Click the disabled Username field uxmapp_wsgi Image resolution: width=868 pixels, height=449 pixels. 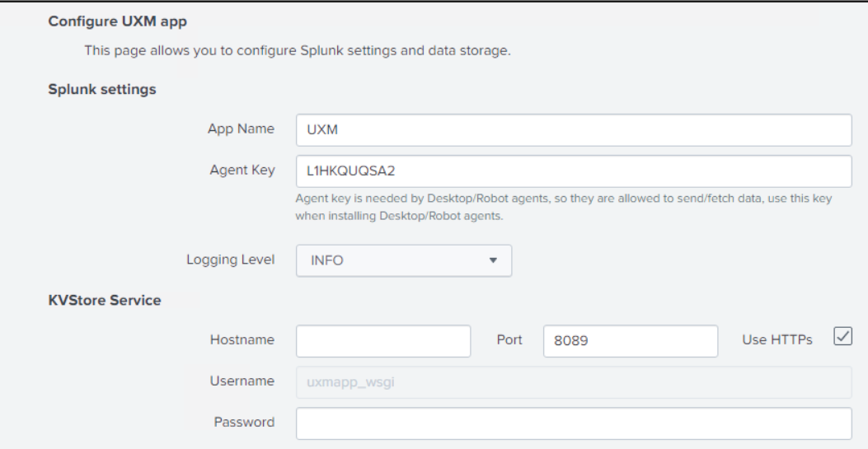pyautogui.click(x=573, y=381)
